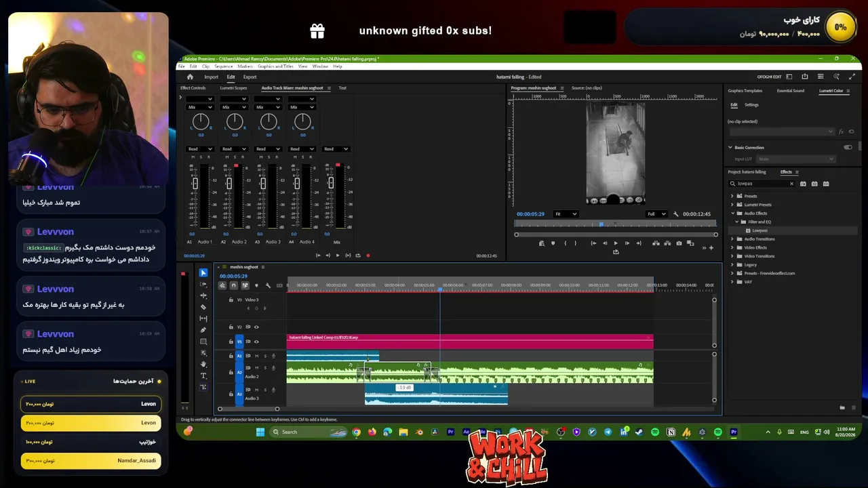Play from the Audio Track Mixer transport

tap(338, 256)
